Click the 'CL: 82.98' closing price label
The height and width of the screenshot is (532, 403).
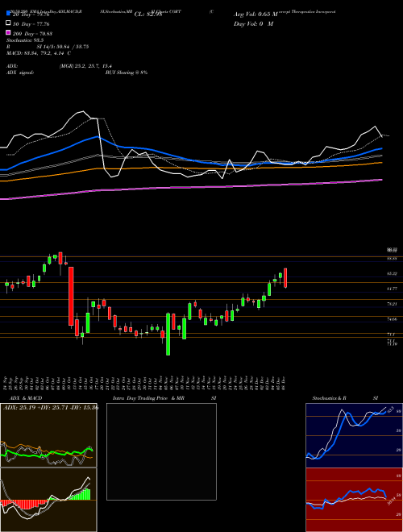click(x=148, y=15)
